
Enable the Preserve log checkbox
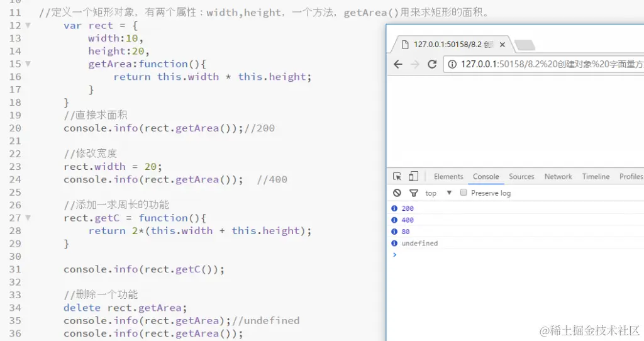pyautogui.click(x=464, y=193)
